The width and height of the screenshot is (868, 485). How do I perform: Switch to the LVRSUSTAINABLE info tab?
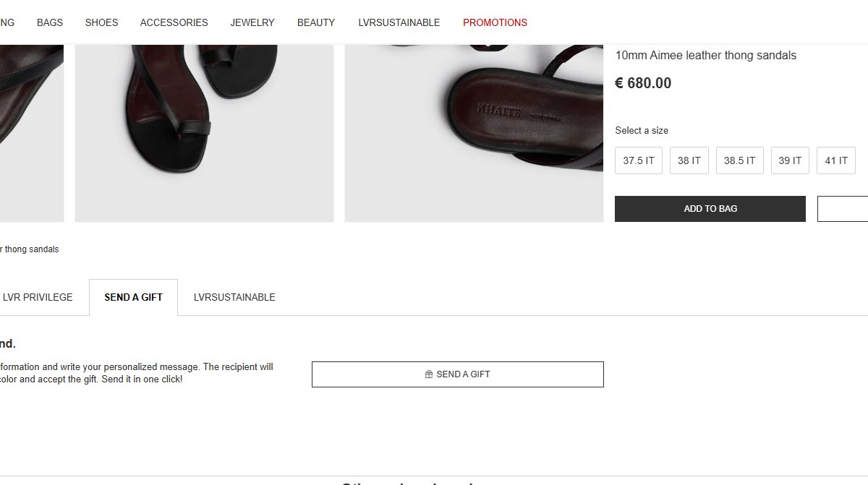(x=234, y=297)
